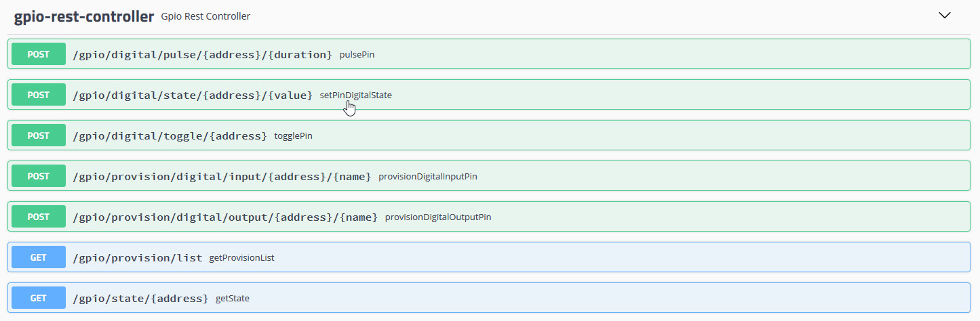The width and height of the screenshot is (980, 321).
Task: Click POST badge for the togglePin endpoint
Action: [x=39, y=135]
